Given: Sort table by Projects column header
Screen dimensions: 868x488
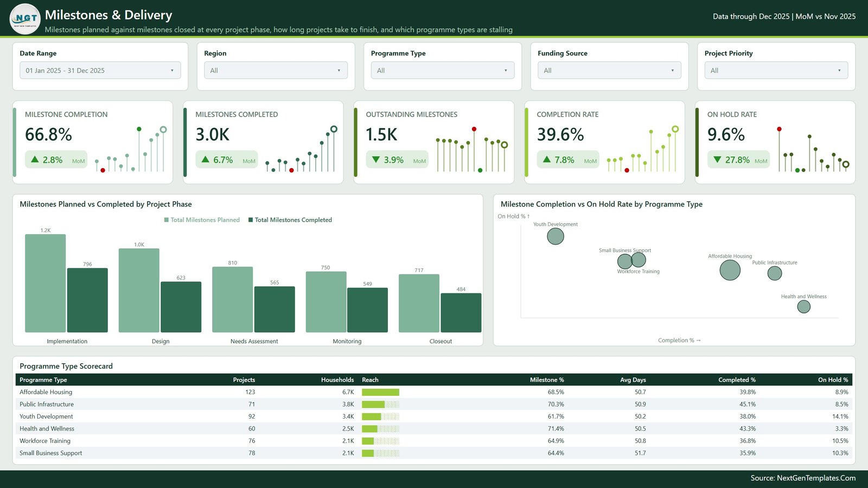Looking at the screenshot, I should 244,380.
